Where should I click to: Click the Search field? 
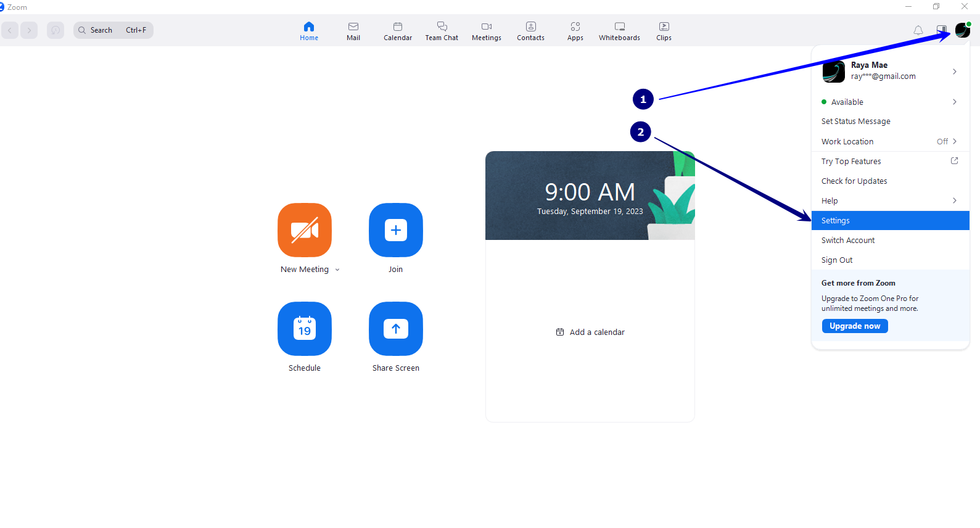coord(113,30)
